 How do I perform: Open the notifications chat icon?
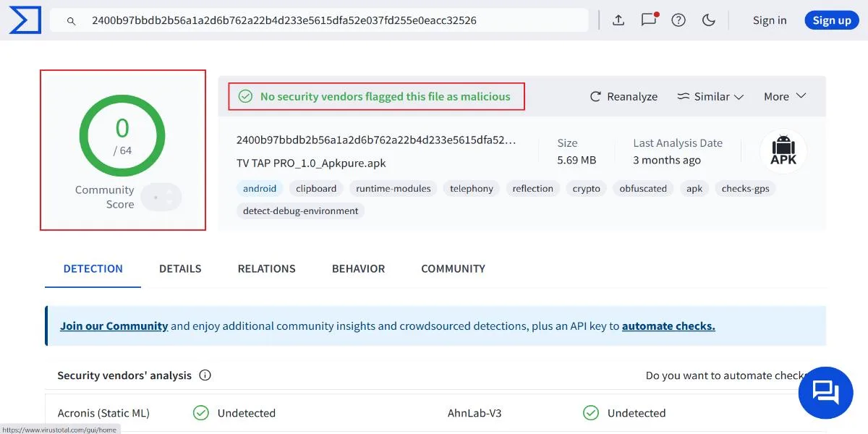coord(649,20)
